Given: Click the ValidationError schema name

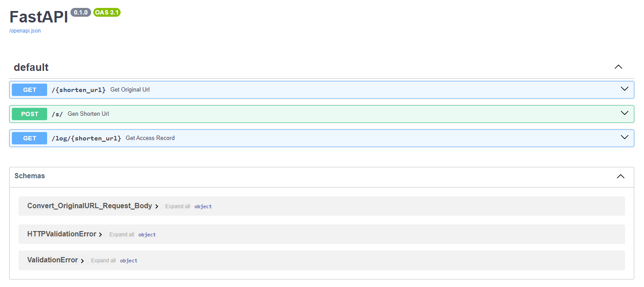Looking at the screenshot, I should (52, 260).
